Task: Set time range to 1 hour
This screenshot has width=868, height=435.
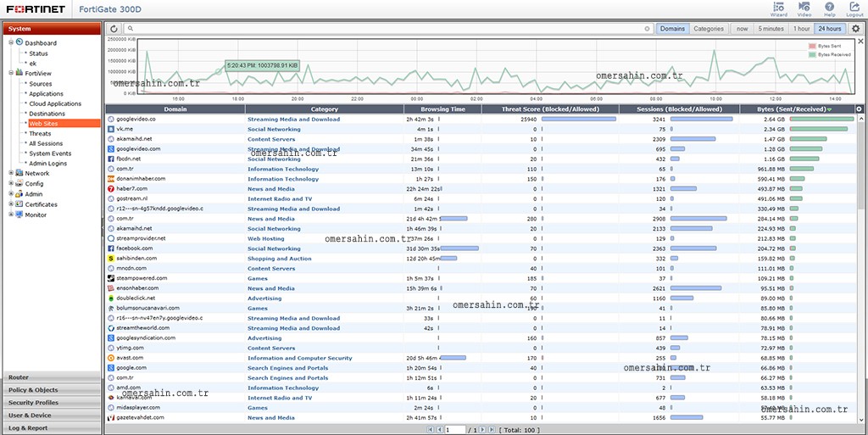Action: [801, 29]
